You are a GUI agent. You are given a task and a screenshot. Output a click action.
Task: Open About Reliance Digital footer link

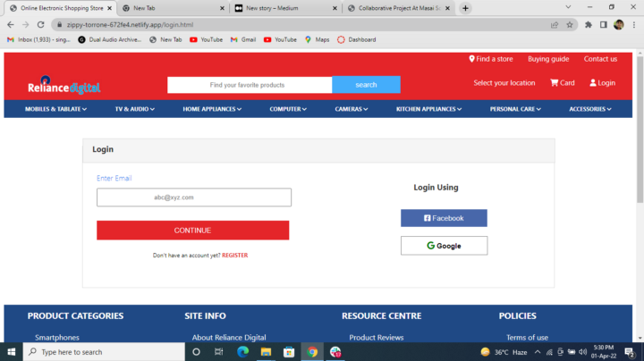229,337
